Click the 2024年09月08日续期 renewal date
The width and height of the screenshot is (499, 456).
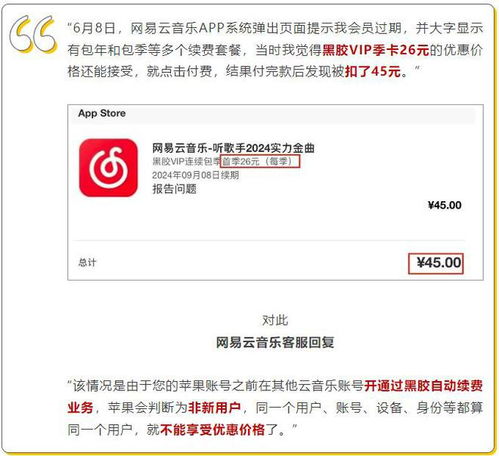click(195, 175)
